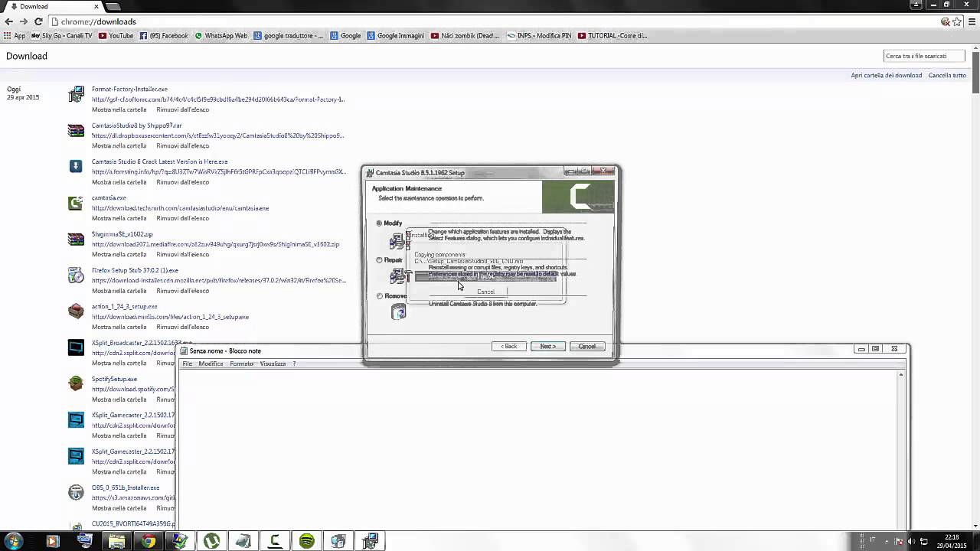Select the Modify radio option

tap(379, 223)
